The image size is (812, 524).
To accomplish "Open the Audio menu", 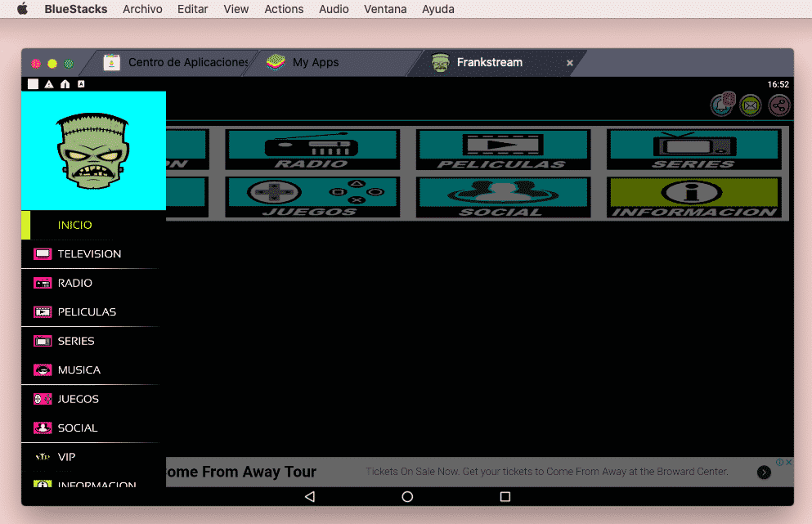I will tap(334, 9).
